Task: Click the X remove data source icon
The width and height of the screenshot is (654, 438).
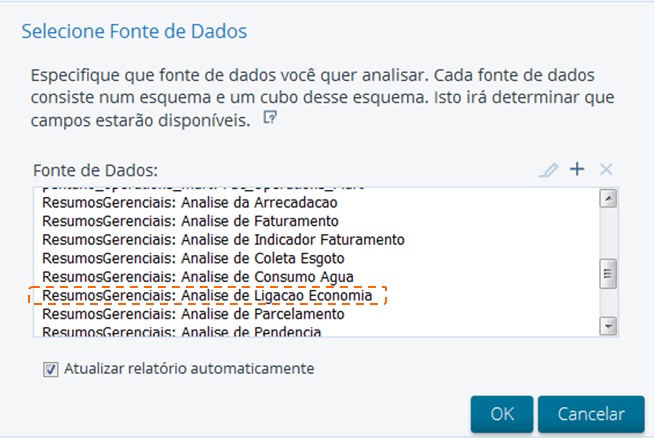Action: click(x=605, y=170)
